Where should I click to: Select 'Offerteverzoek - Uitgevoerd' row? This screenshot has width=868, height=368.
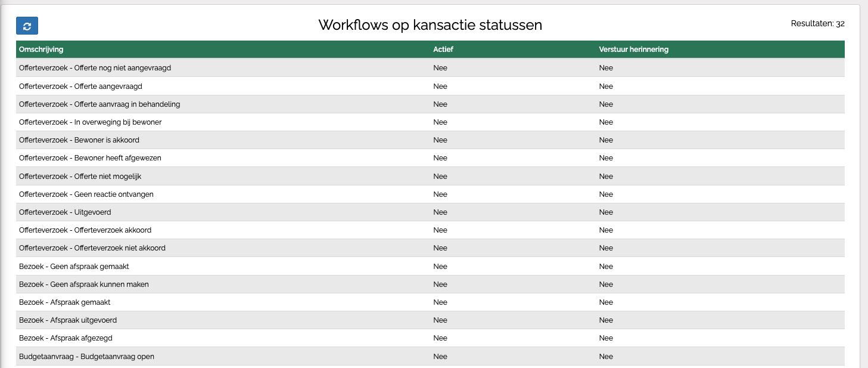click(x=65, y=212)
